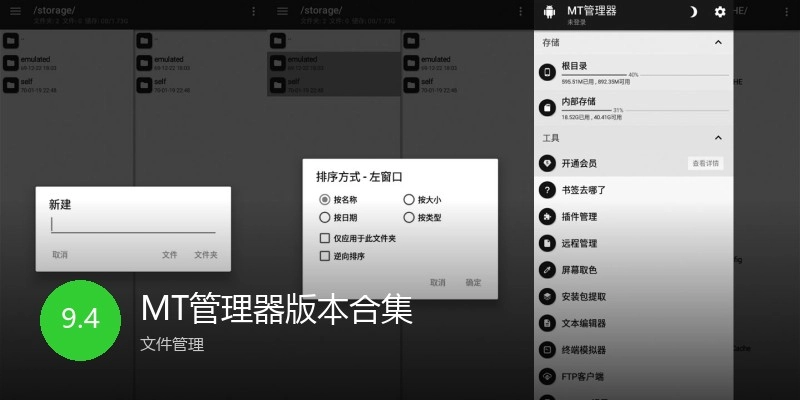800x400 pixels.
Task: Select the 按大小 sort radio button
Action: click(x=409, y=199)
